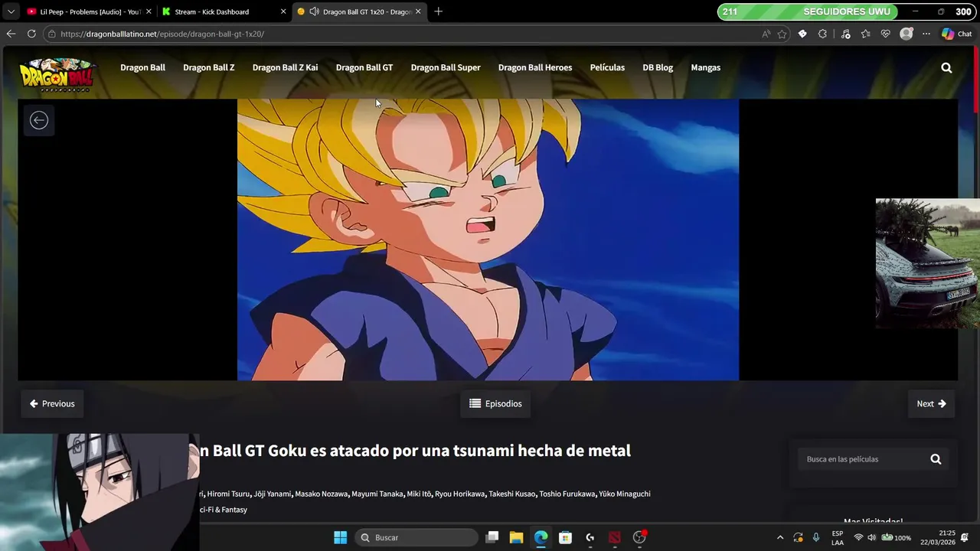This screenshot has width=980, height=551.
Task: Open the browser Settings and more menu
Action: coord(926,34)
